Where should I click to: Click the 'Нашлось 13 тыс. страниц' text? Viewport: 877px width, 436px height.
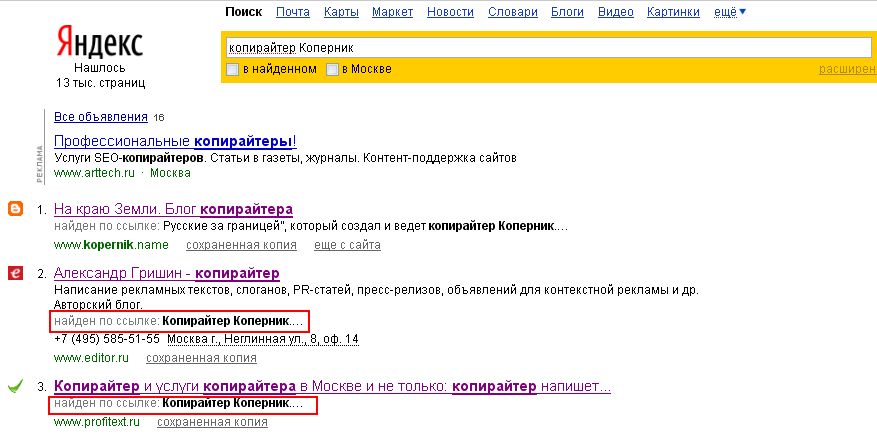(101, 75)
